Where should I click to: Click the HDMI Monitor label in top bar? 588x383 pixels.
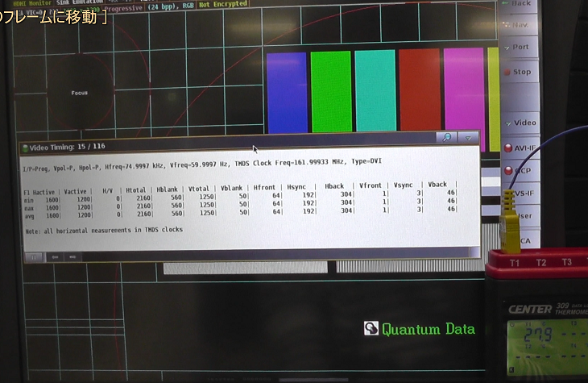click(32, 3)
